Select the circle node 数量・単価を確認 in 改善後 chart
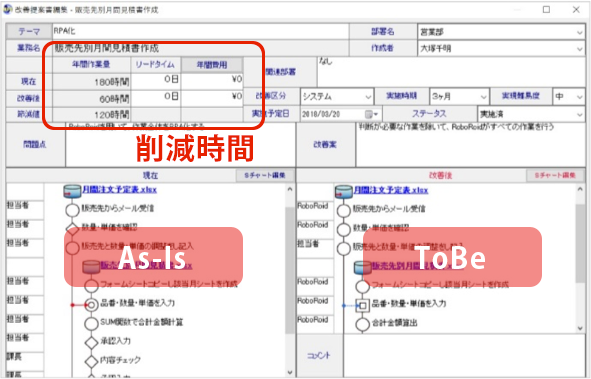591x379 pixels. 343,229
